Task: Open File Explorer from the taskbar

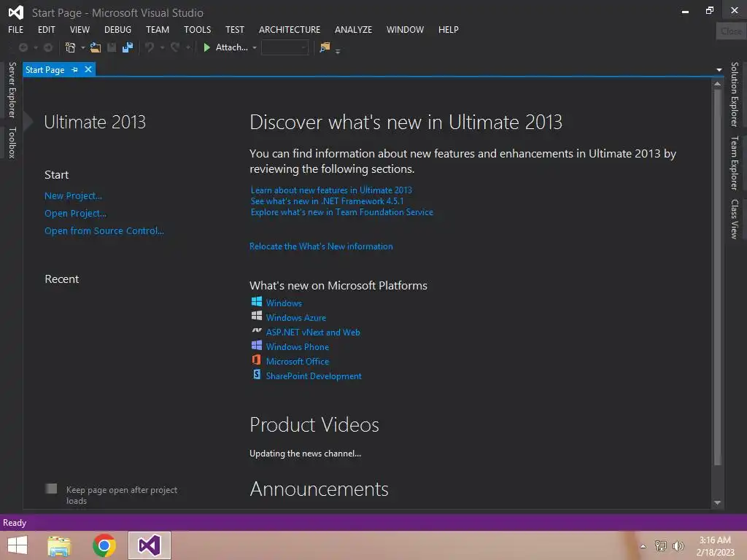Action: pos(59,545)
